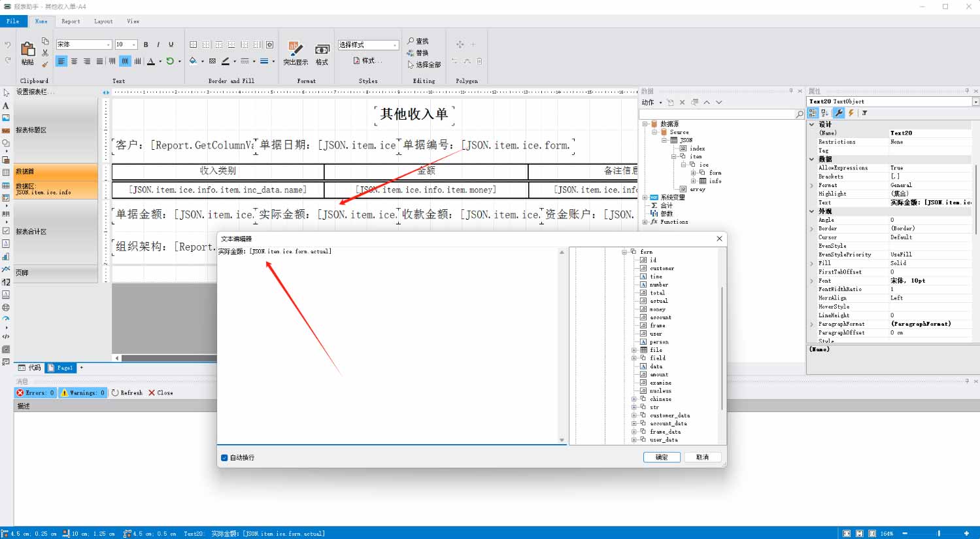
Task: Switch to the View ribbon tab
Action: 133,21
